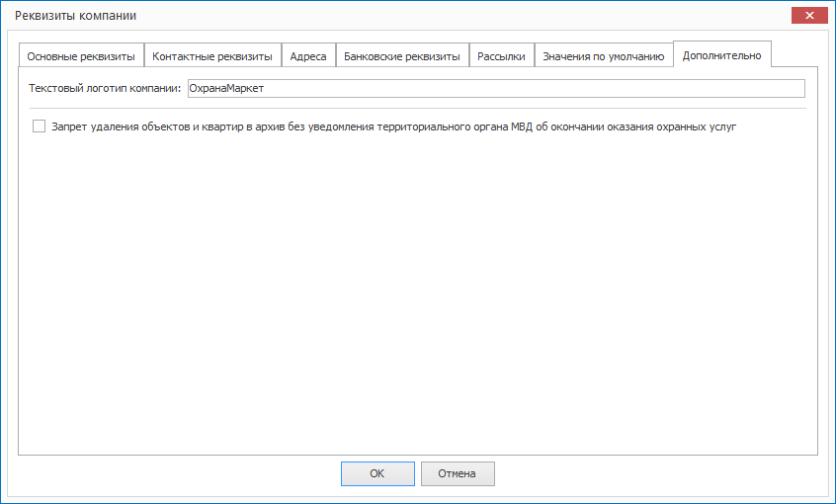Enable the archive deletion prohibition checkbox
Viewport: 836px width, 504px height.
click(x=39, y=126)
